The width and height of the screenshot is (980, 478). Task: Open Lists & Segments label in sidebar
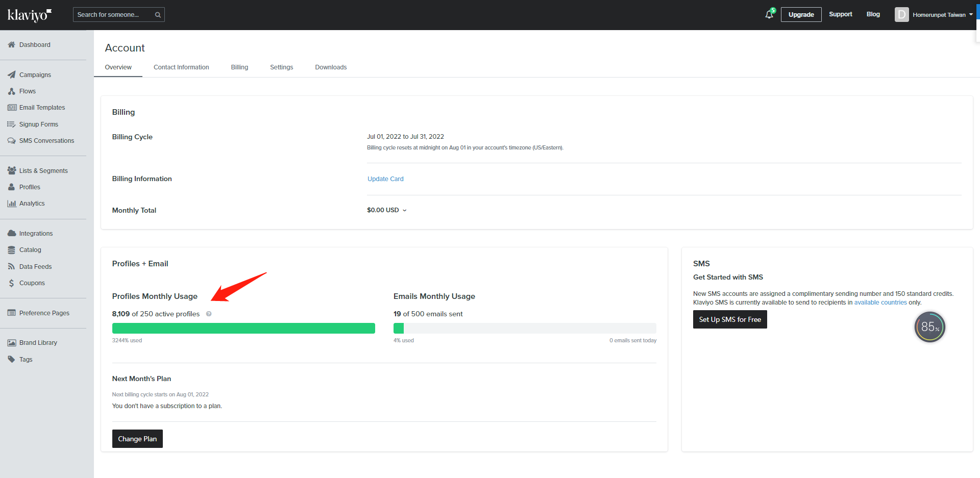pos(43,171)
